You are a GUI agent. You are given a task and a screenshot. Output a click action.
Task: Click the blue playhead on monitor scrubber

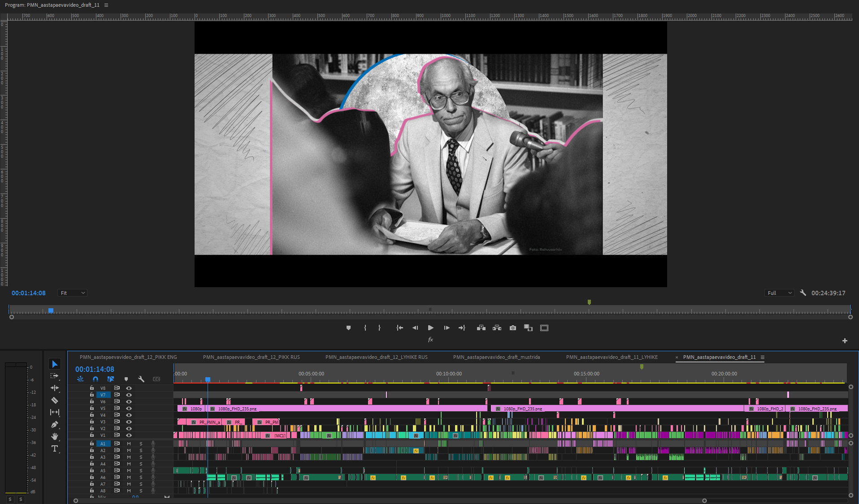click(x=51, y=310)
